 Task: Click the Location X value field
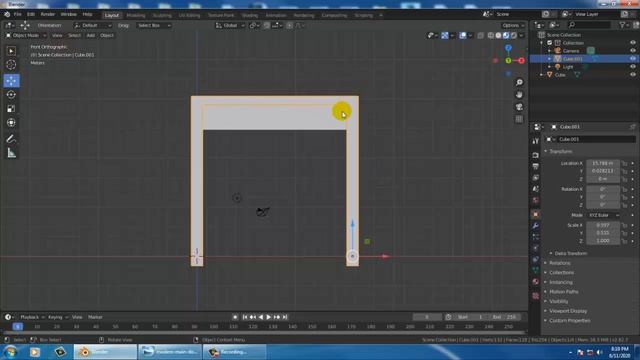[x=603, y=163]
